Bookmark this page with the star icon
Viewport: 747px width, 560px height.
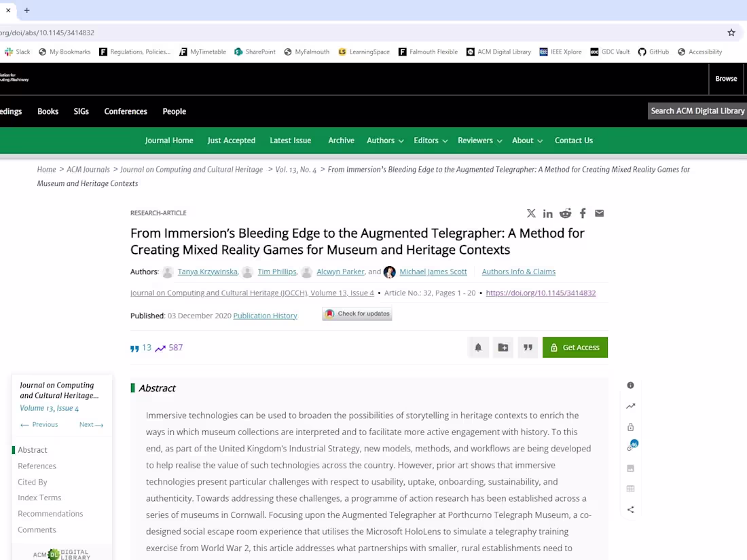pyautogui.click(x=731, y=33)
